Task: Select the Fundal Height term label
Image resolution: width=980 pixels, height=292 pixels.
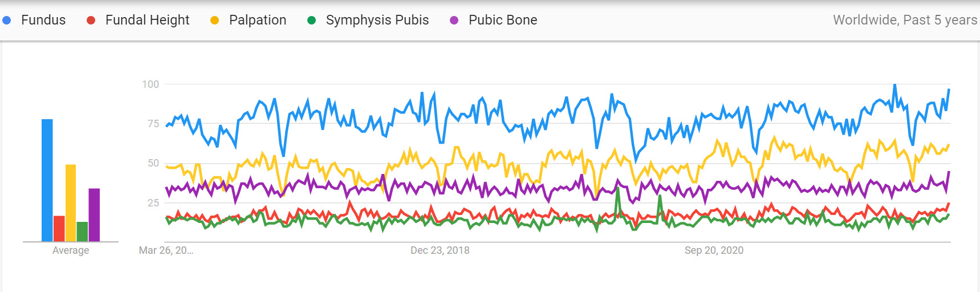Action: click(147, 20)
